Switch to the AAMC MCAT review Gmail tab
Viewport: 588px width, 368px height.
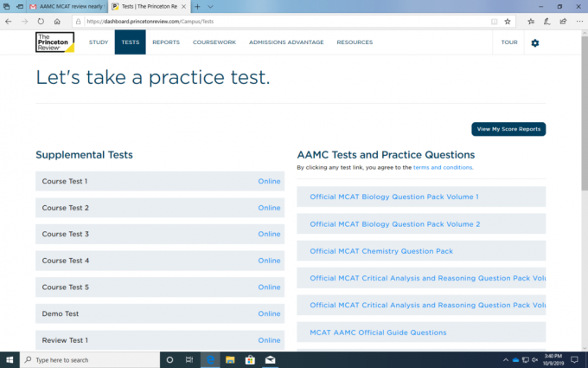(x=67, y=6)
